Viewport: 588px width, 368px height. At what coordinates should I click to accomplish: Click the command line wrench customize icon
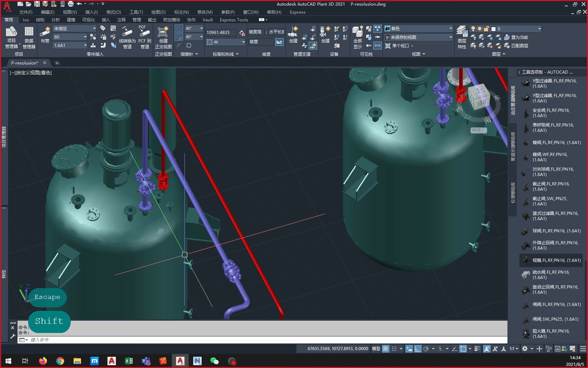point(13,336)
